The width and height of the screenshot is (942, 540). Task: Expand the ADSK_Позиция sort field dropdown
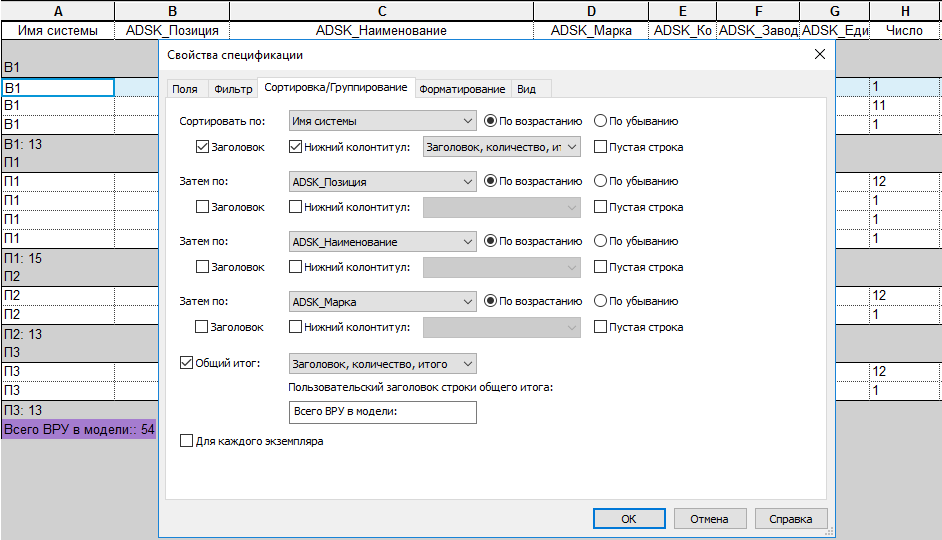tap(383, 181)
